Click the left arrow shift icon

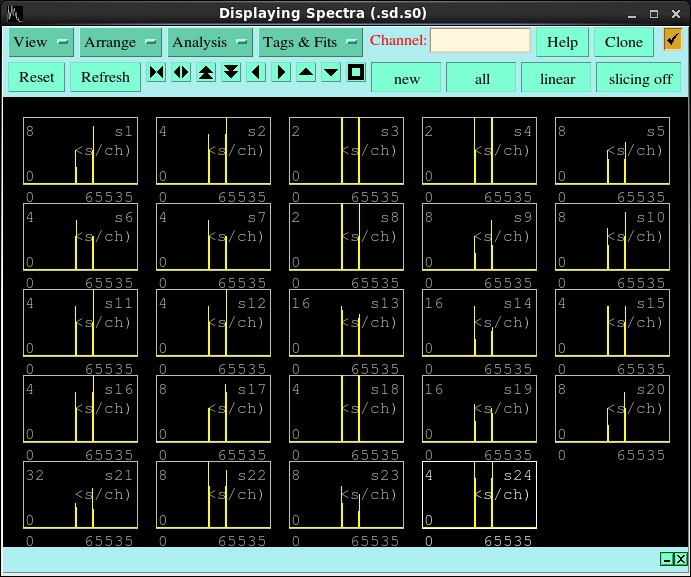click(256, 72)
